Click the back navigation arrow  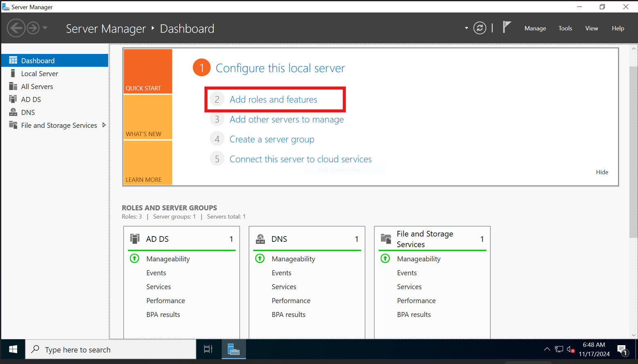point(16,28)
